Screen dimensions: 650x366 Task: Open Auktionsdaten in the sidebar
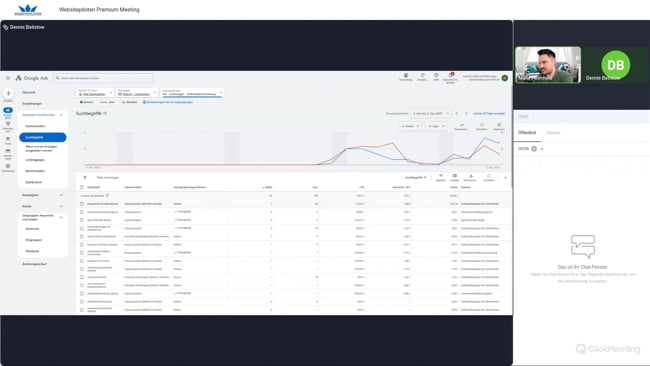click(x=35, y=126)
